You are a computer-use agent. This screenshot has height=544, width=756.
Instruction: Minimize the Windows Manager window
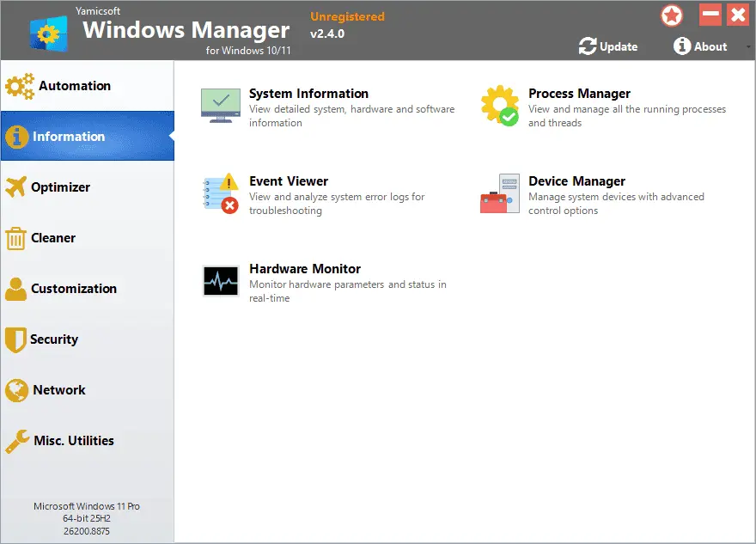[x=710, y=15]
